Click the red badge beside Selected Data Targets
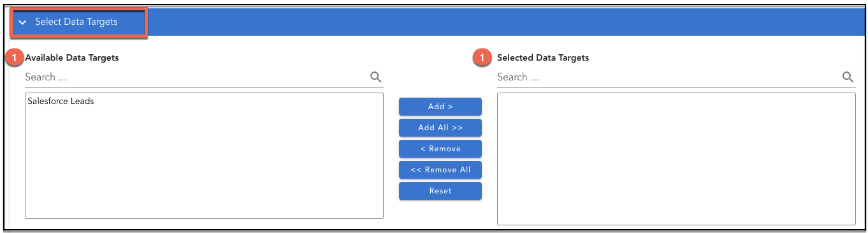868x233 pixels. click(x=482, y=58)
